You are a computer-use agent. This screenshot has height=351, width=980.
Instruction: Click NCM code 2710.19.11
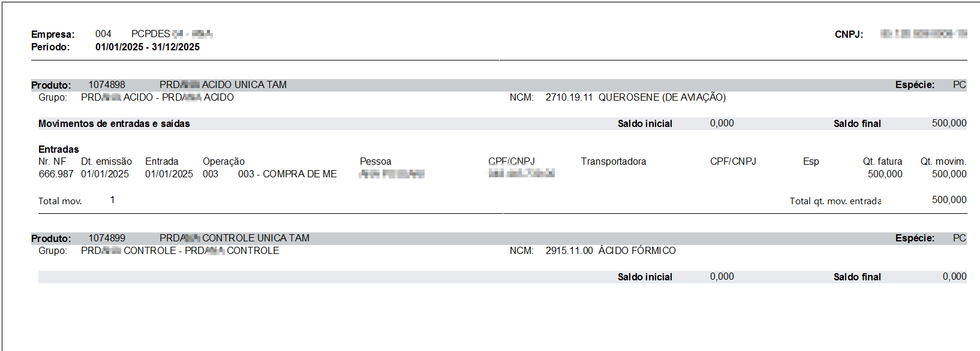pyautogui.click(x=569, y=97)
